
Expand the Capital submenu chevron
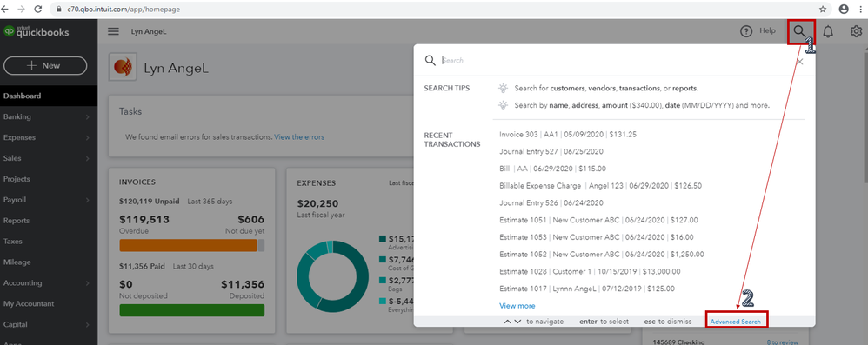pyautogui.click(x=88, y=324)
